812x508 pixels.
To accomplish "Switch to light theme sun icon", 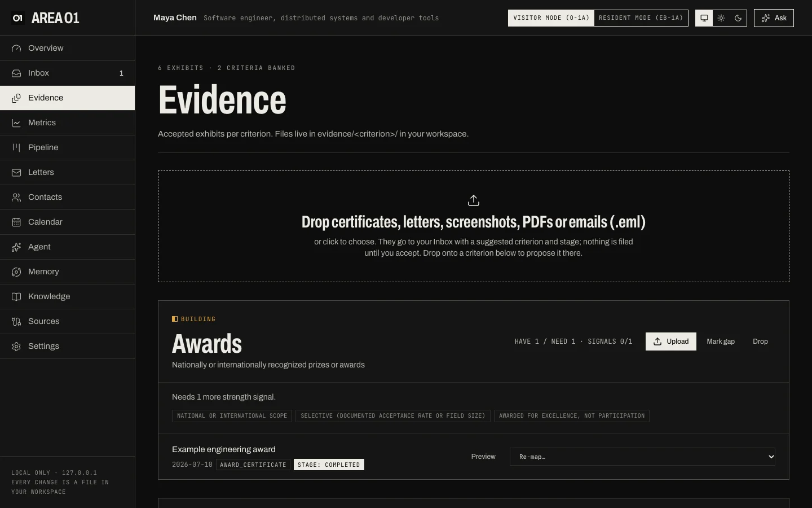I will (x=721, y=18).
